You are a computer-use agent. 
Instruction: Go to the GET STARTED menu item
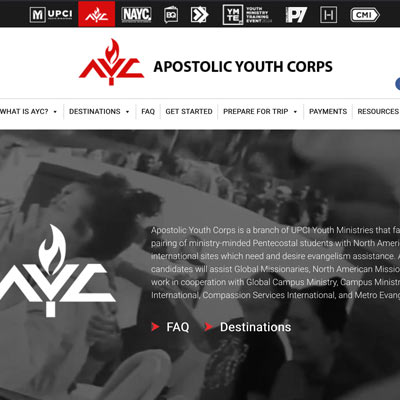[189, 112]
